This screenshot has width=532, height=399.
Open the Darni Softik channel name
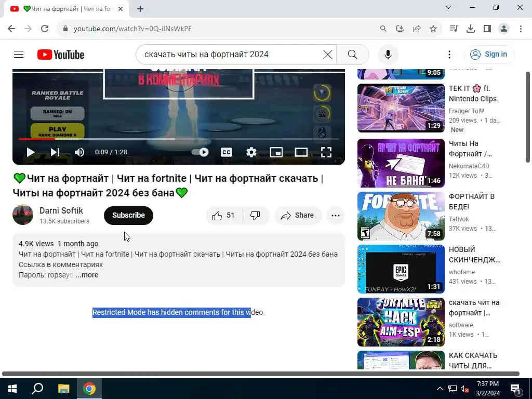click(x=61, y=211)
